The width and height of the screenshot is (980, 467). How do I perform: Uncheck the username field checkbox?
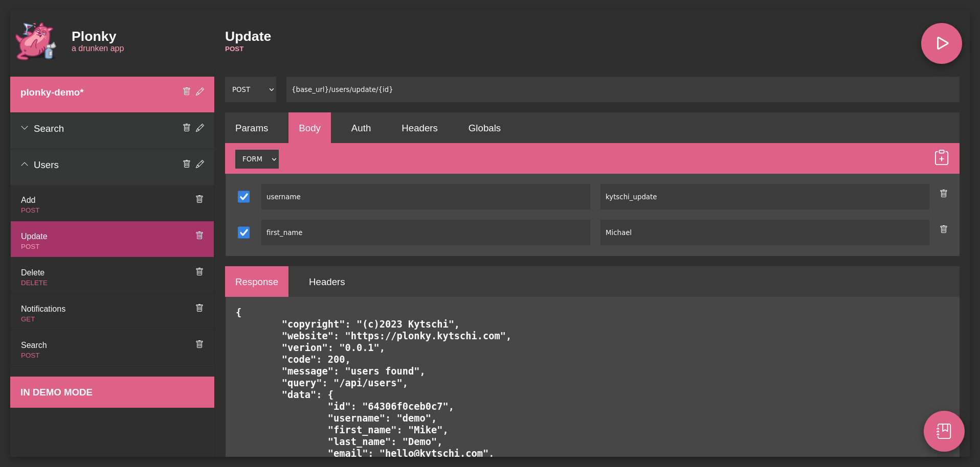tap(244, 197)
